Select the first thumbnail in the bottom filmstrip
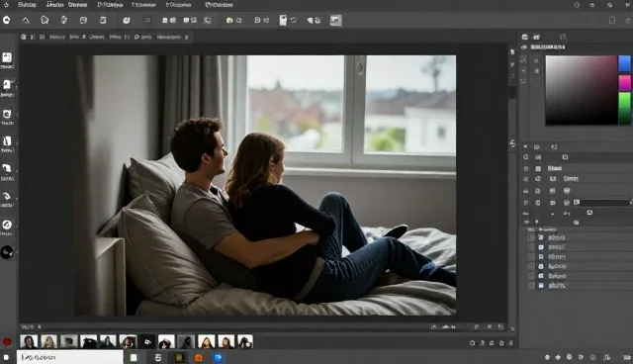The height and width of the screenshot is (364, 633). (29, 342)
